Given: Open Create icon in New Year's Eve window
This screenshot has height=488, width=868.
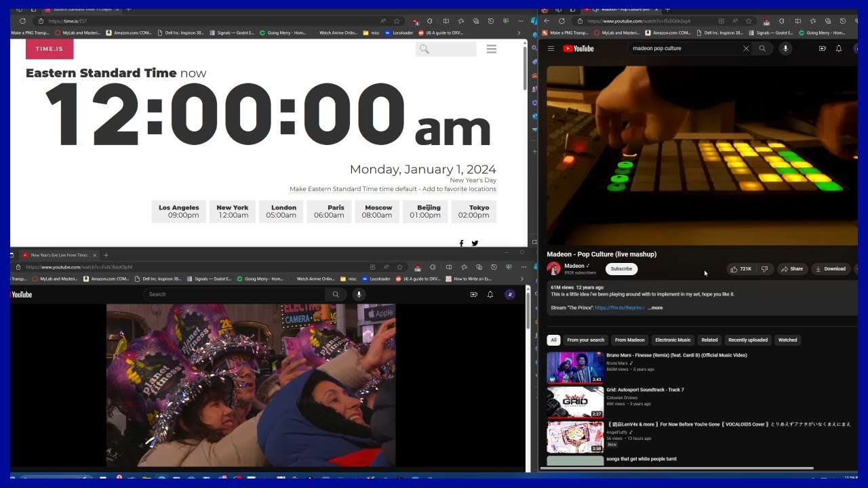Looking at the screenshot, I should click(473, 295).
